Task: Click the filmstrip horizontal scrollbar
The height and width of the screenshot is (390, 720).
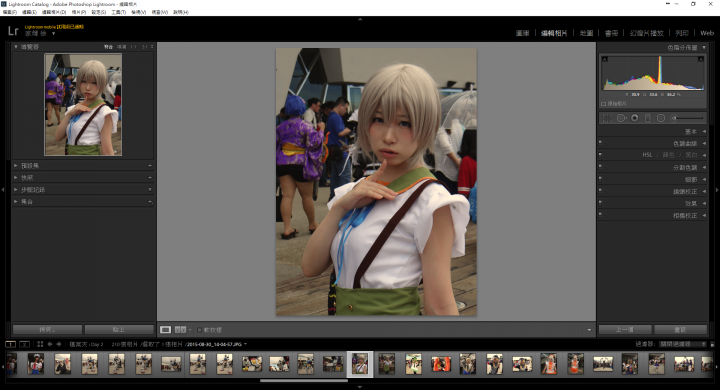Action: tap(304, 380)
